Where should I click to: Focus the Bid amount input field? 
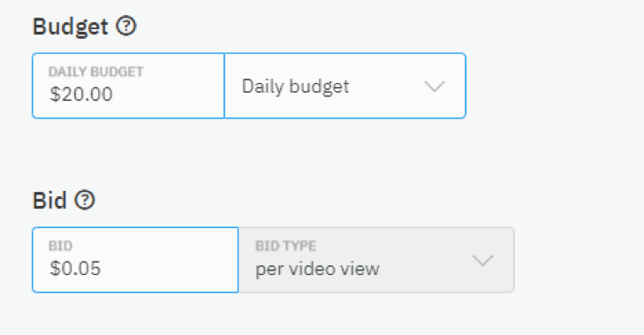tap(135, 260)
